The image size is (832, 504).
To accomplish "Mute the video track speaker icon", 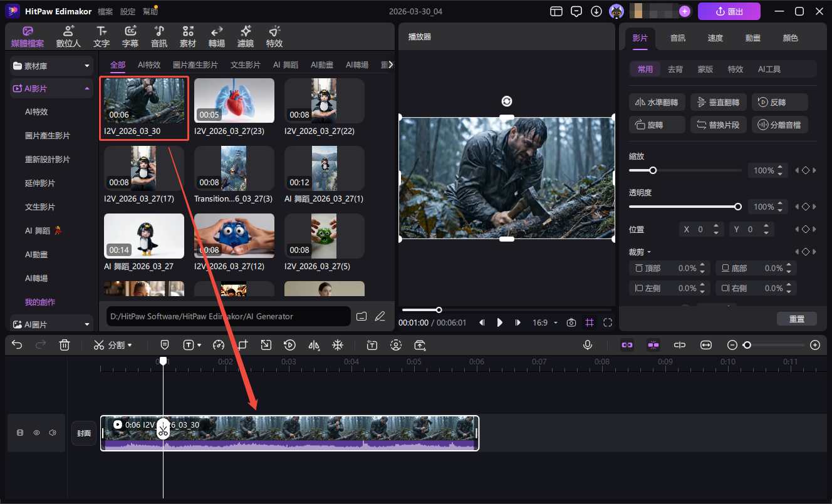I will pyautogui.click(x=53, y=433).
